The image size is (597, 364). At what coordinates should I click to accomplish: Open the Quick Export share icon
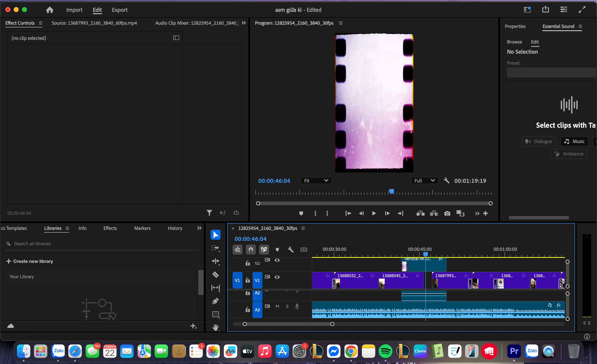tap(545, 10)
